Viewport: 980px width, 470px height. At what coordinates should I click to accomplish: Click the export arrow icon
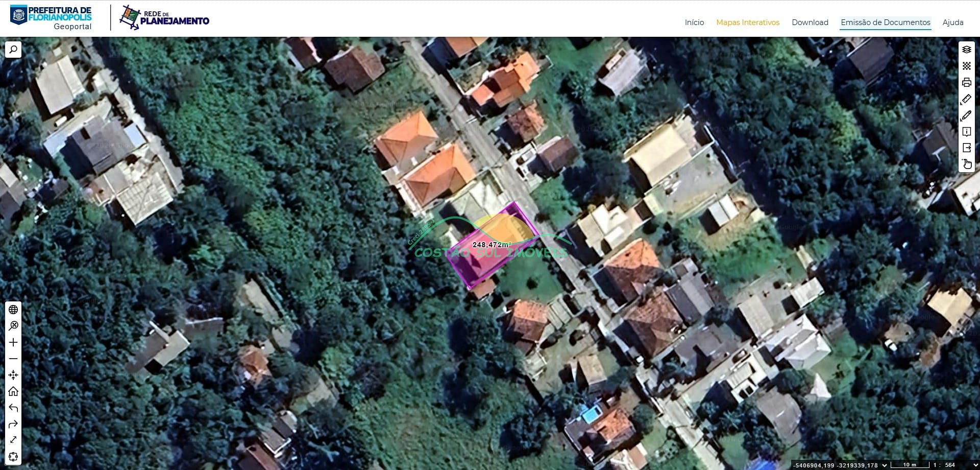click(x=966, y=148)
